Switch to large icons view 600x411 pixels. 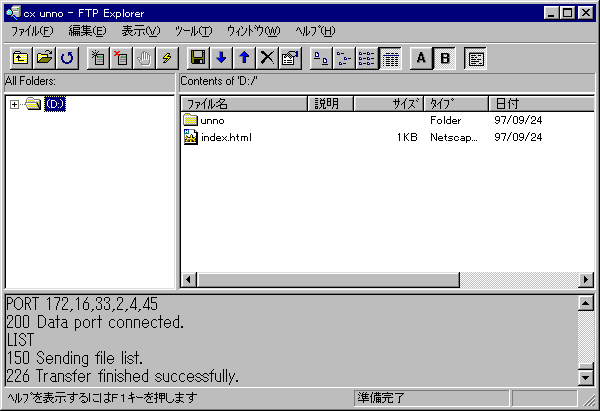pos(321,58)
